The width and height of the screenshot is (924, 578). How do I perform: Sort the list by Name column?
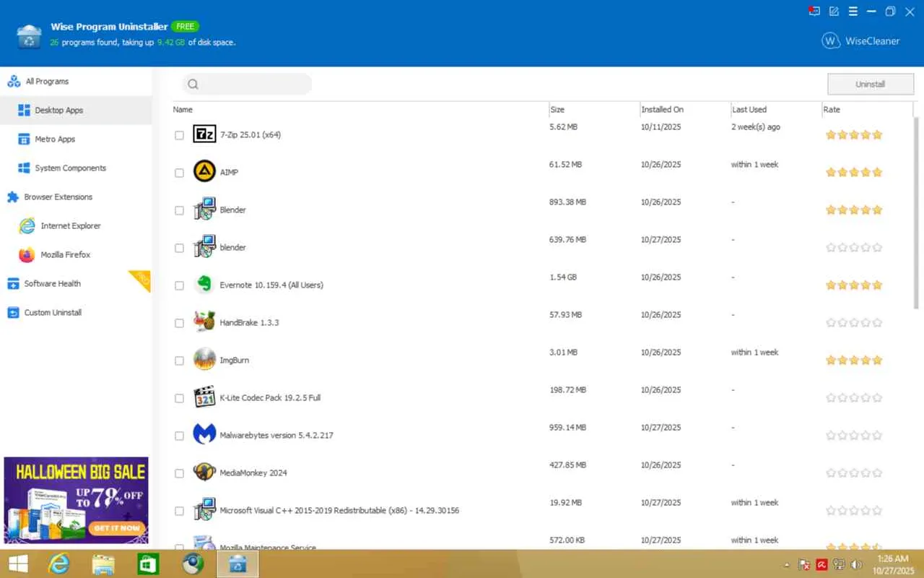tap(183, 110)
